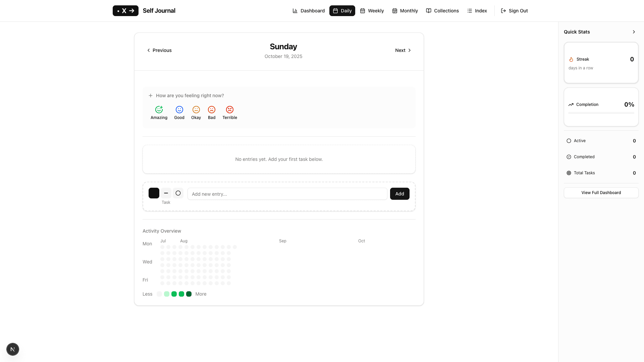Choose the Terrible mood face
Viewport: 644px width, 362px height.
[230, 110]
